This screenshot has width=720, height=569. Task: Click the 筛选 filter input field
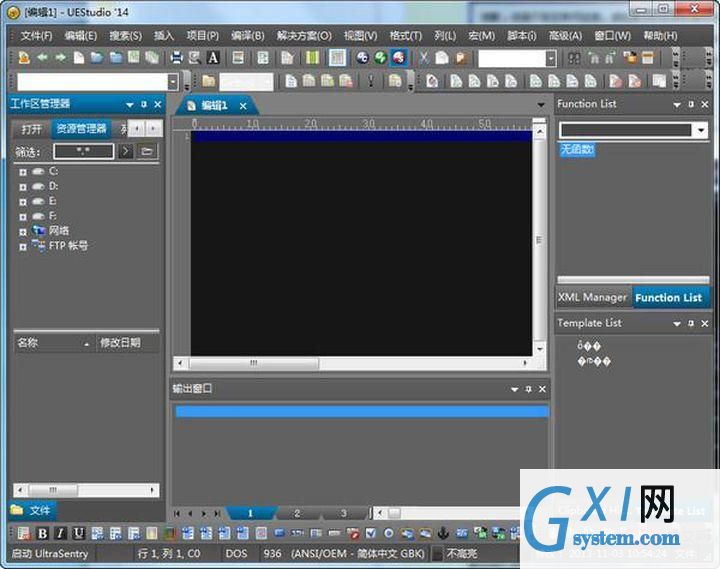[84, 151]
